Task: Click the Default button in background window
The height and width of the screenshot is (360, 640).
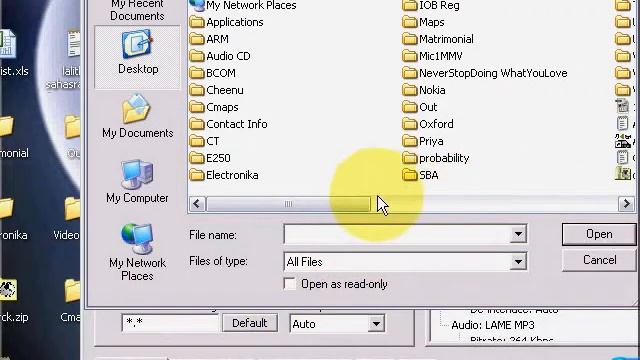Action: [x=249, y=323]
